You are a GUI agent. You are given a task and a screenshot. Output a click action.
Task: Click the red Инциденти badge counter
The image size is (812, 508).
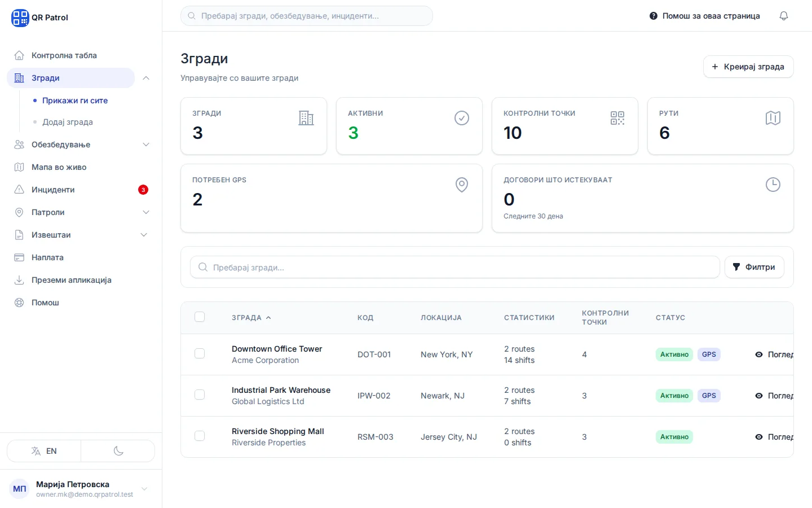[143, 190]
